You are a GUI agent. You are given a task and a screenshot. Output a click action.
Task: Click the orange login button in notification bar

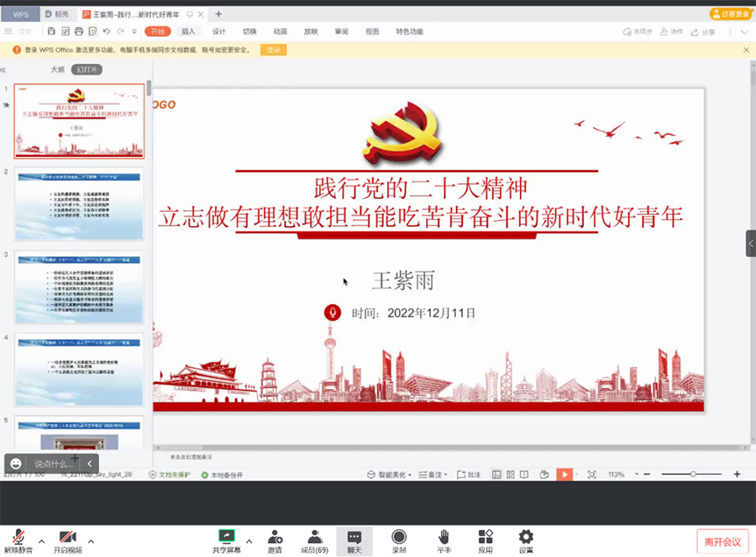(273, 50)
